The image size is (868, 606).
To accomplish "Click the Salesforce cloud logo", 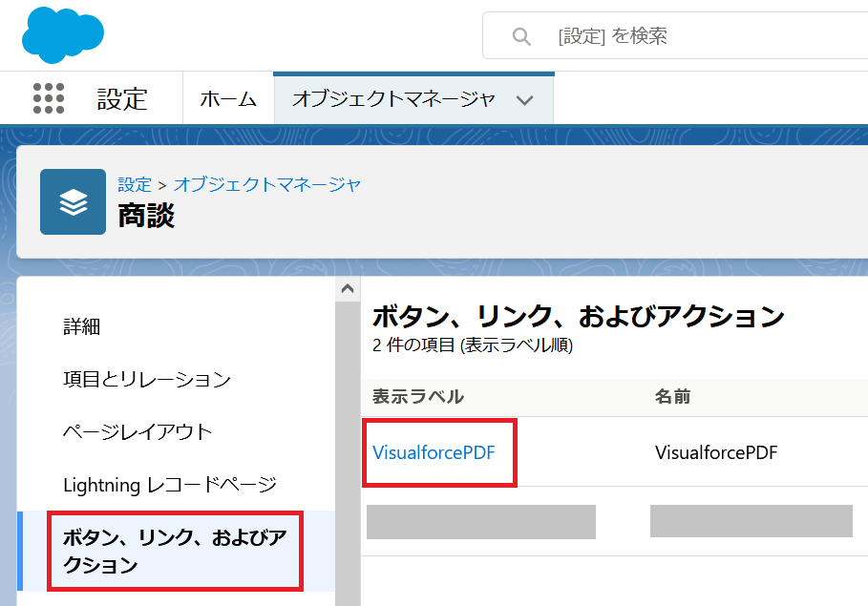I will [x=63, y=35].
